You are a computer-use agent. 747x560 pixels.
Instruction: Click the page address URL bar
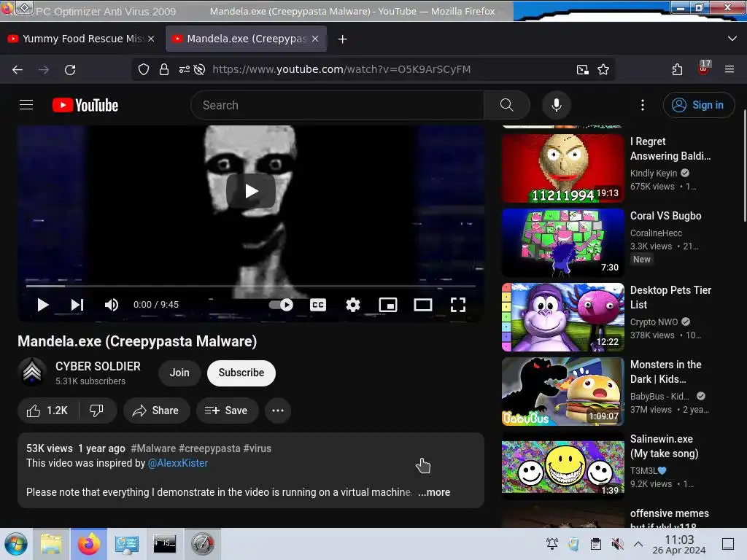(x=341, y=69)
